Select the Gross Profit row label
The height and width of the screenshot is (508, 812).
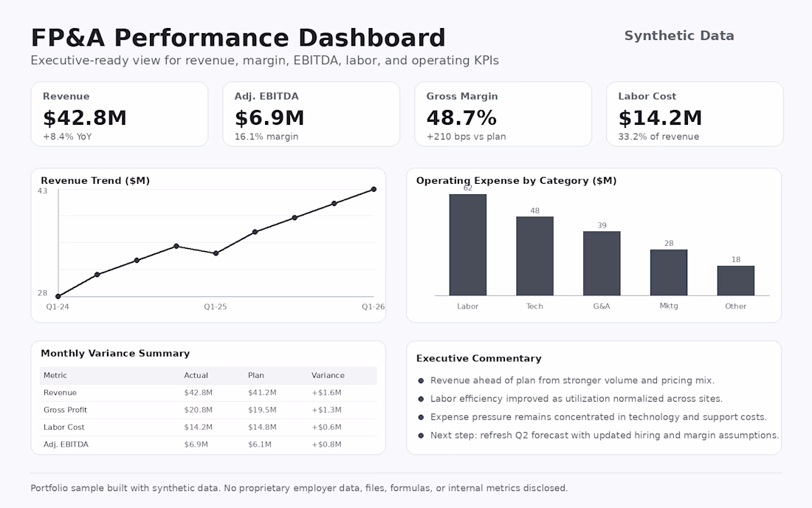[65, 410]
